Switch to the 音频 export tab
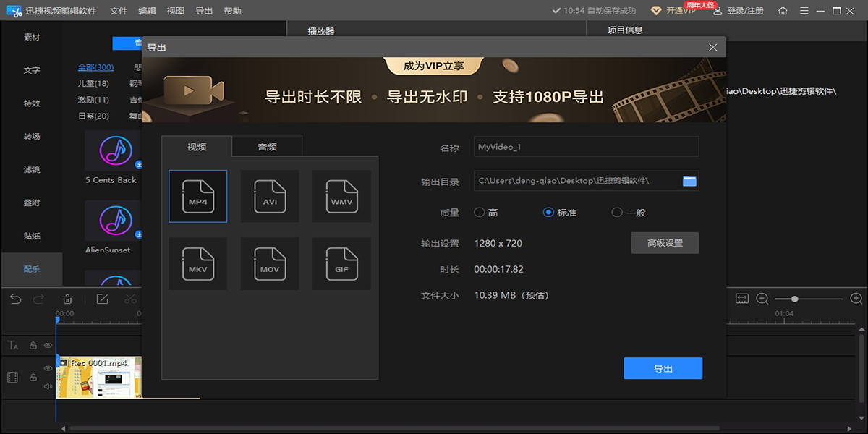This screenshot has width=868, height=434. (267, 147)
